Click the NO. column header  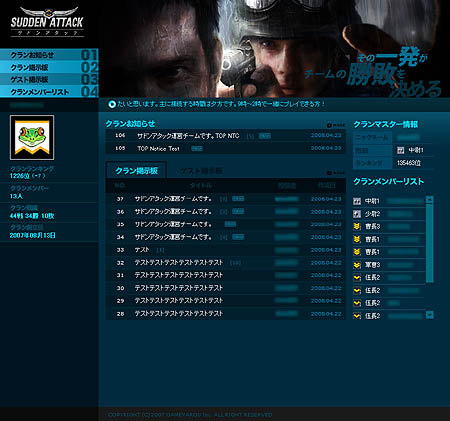(120, 185)
